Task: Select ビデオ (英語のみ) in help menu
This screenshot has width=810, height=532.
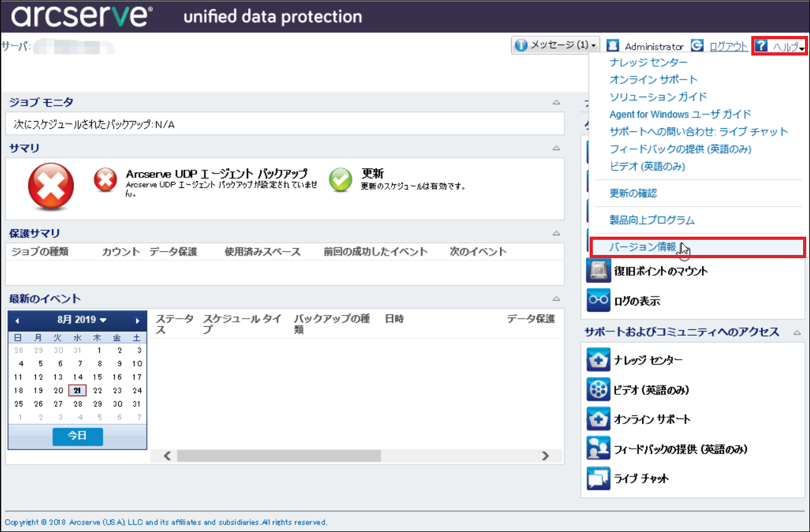Action: [x=647, y=167]
